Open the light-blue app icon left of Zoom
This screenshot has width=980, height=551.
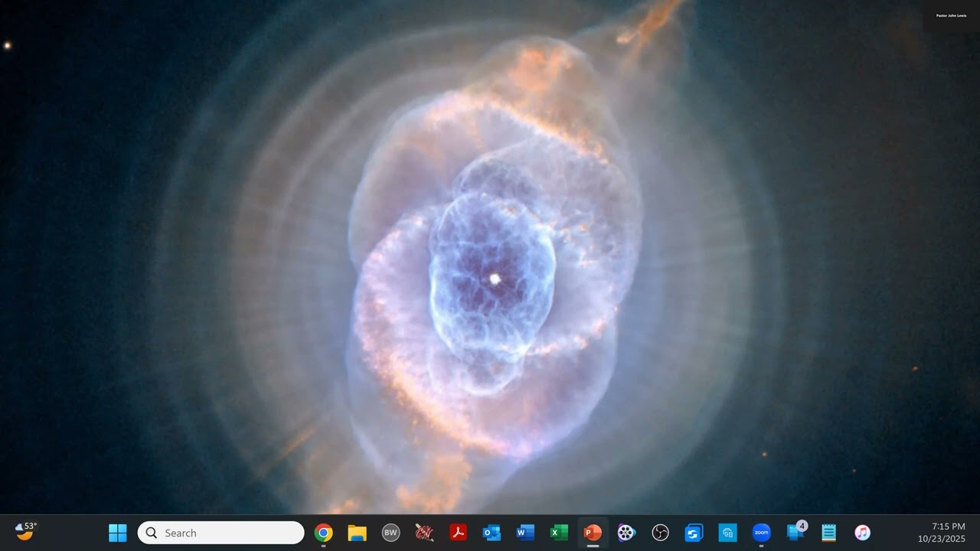coord(727,533)
